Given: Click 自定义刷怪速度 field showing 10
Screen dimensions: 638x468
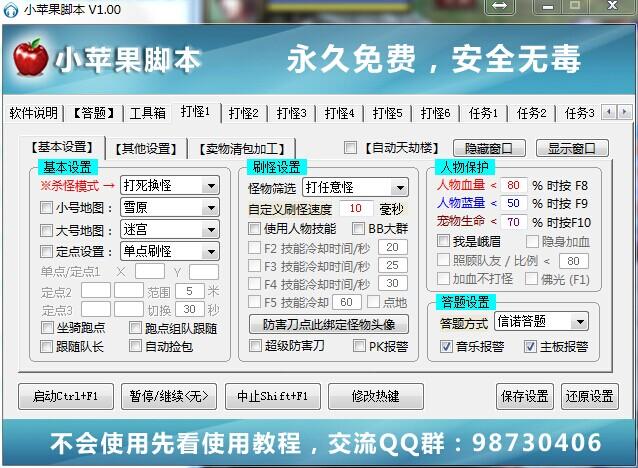Looking at the screenshot, I should (x=356, y=208).
